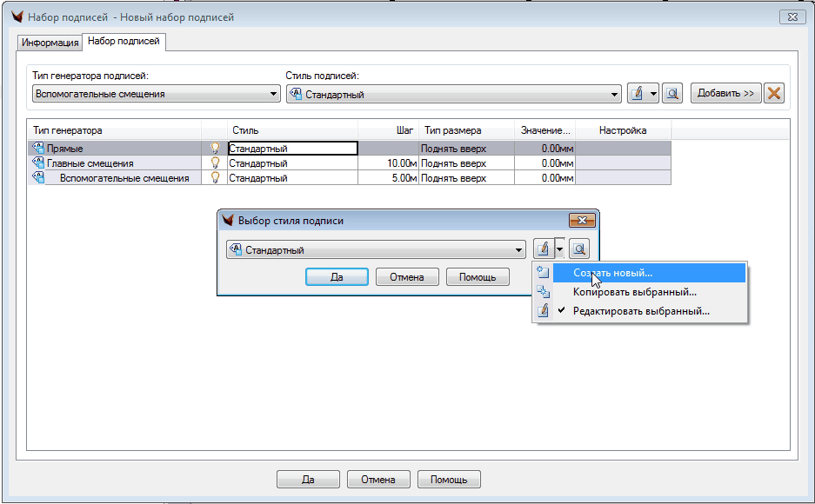815x504 pixels.
Task: Click the edit style icon in main dialog
Action: click(x=637, y=94)
